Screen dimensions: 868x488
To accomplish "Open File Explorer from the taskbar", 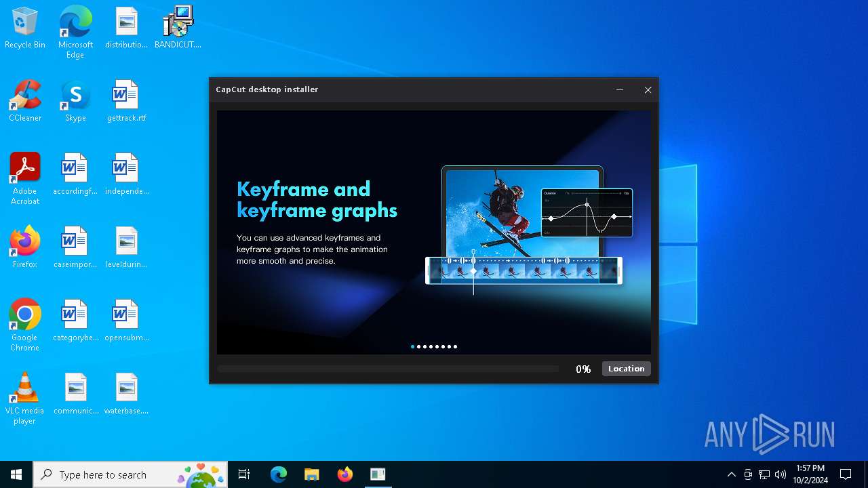I will 311,474.
